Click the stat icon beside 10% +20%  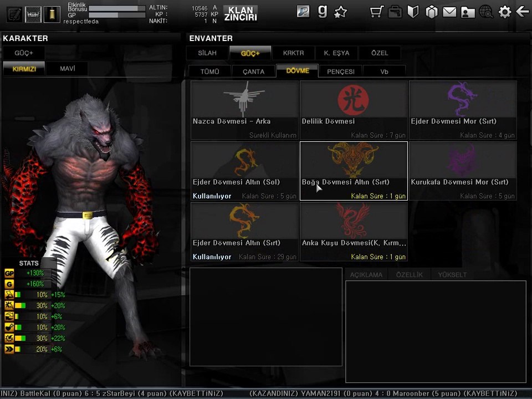(x=9, y=328)
